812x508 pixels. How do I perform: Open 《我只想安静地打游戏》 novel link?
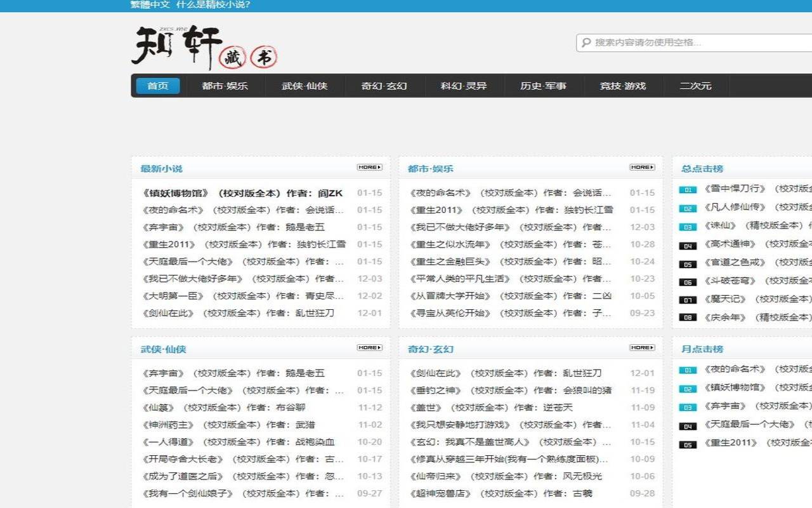coord(510,425)
